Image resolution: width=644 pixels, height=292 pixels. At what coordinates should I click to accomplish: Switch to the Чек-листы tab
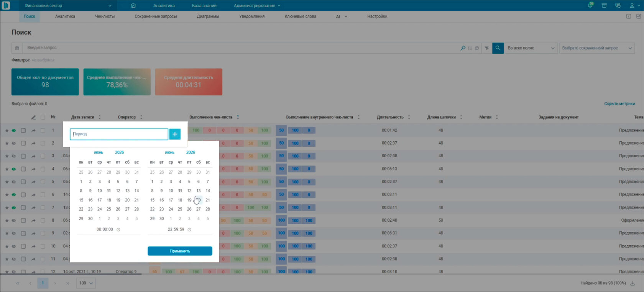(x=105, y=16)
